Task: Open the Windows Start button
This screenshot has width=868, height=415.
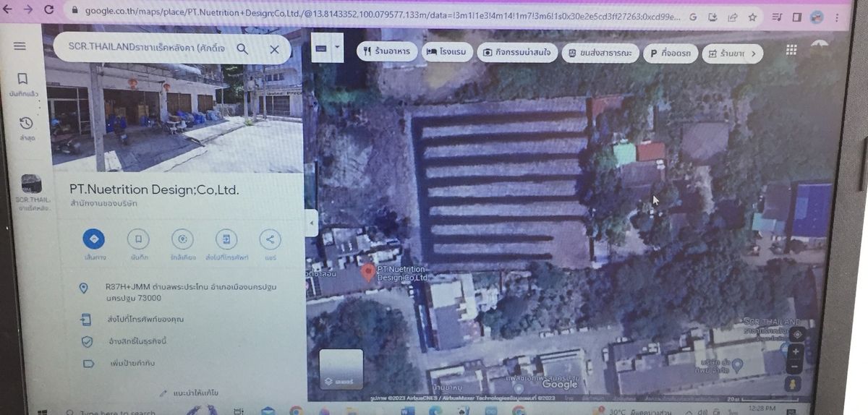Action: point(43,411)
